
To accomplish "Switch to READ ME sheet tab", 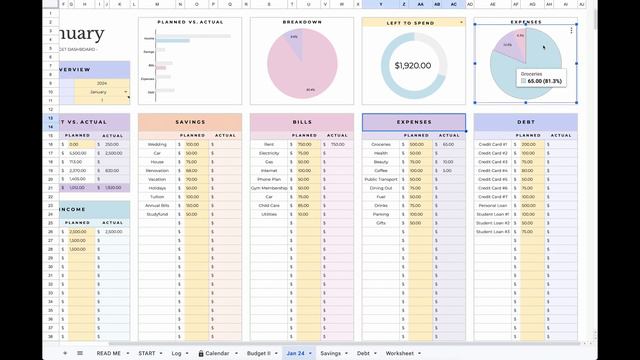I will (x=109, y=353).
